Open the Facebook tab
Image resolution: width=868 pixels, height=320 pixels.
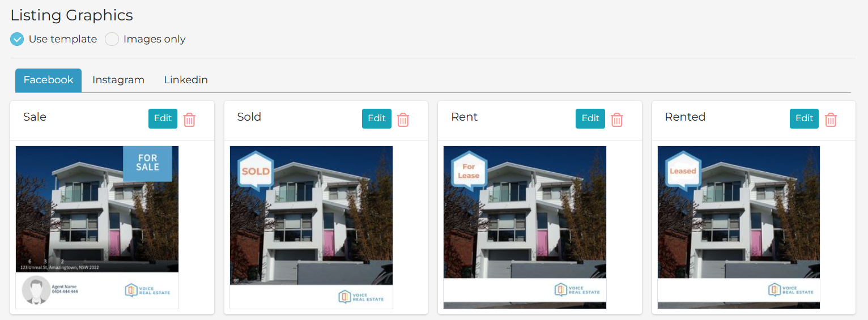point(48,80)
